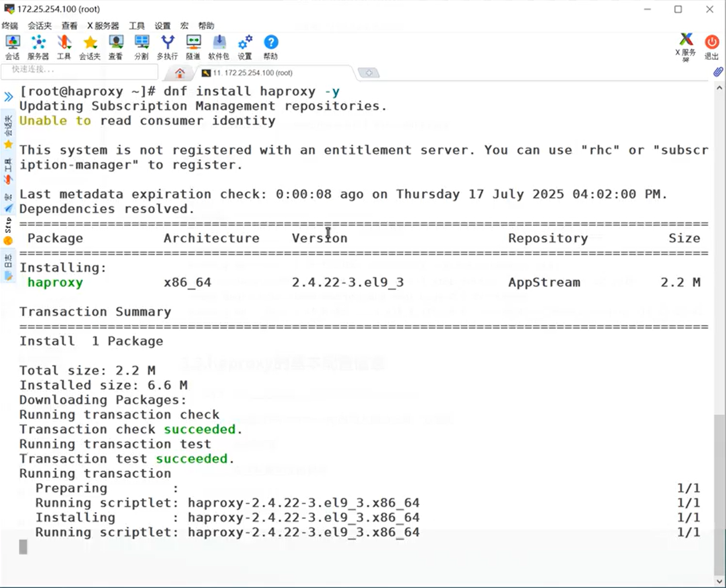This screenshot has height=588, width=726.
Task: Click the 退出 exit power icon
Action: [712, 47]
